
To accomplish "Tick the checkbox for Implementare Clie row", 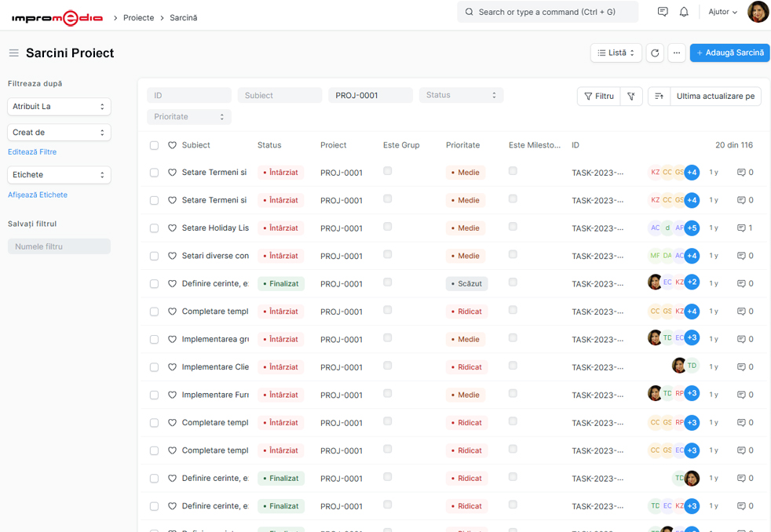I will [x=154, y=367].
